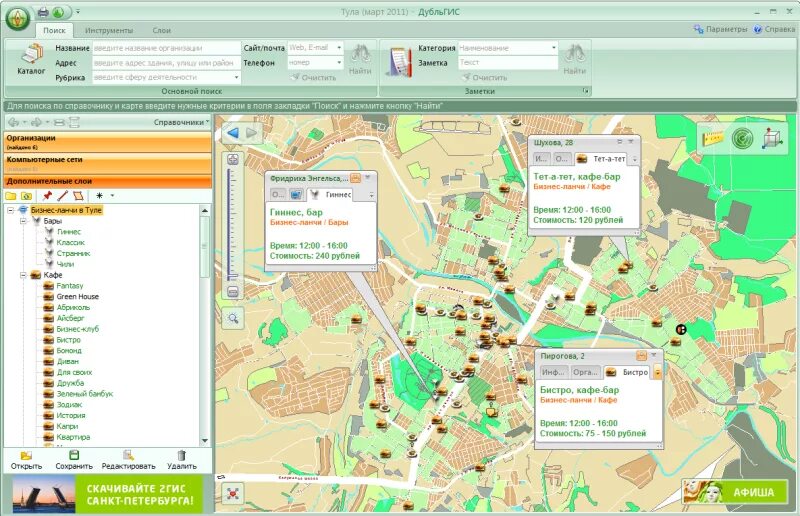Collapse the Бары tree node

pyautogui.click(x=23, y=221)
